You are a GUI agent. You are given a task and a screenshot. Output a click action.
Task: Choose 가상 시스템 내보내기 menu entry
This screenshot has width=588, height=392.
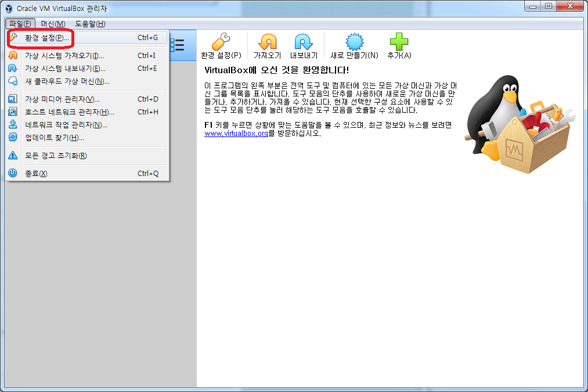[x=87, y=69]
